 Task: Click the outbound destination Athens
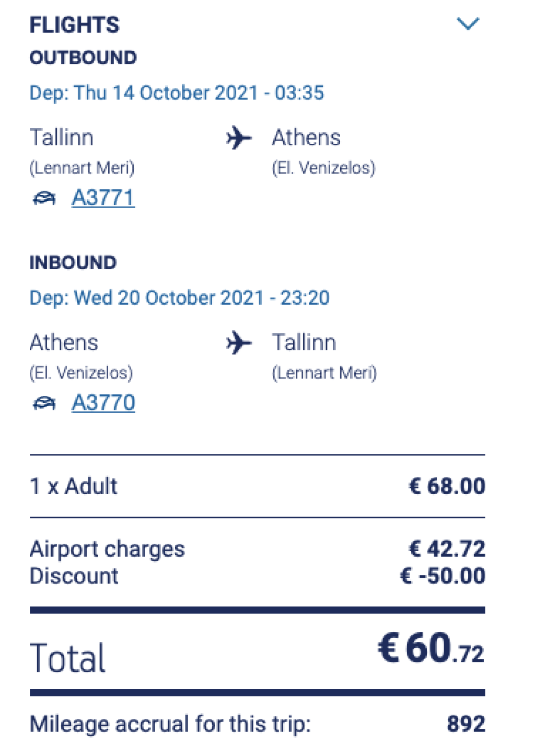tap(306, 138)
